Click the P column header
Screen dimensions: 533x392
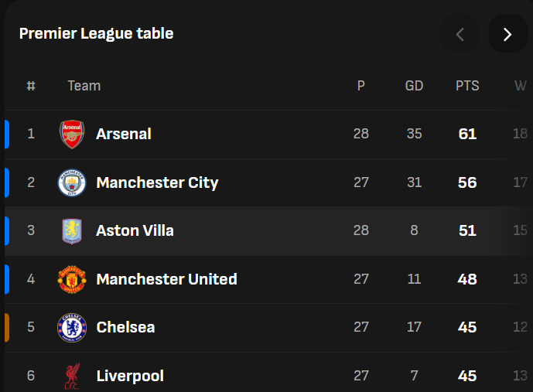click(360, 86)
